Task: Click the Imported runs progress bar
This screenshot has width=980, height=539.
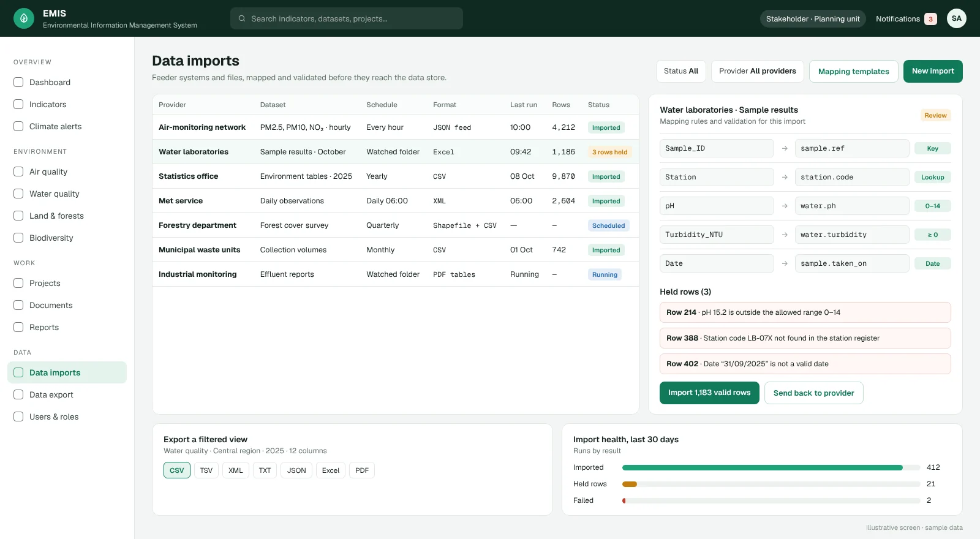Action: [x=771, y=467]
